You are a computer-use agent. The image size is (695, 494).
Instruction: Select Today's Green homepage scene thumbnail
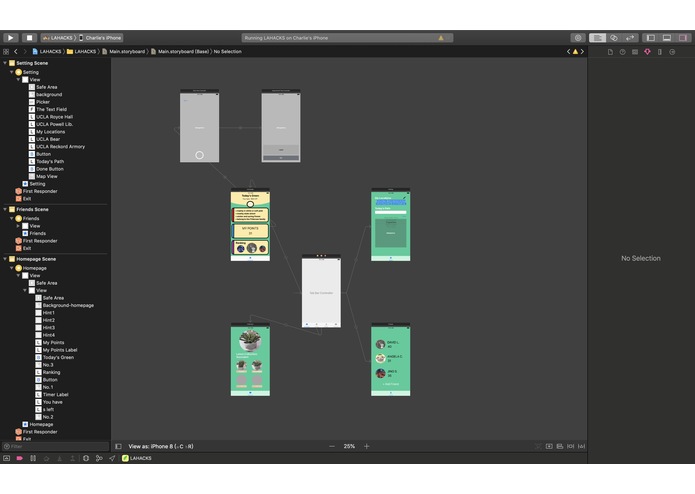pos(250,225)
